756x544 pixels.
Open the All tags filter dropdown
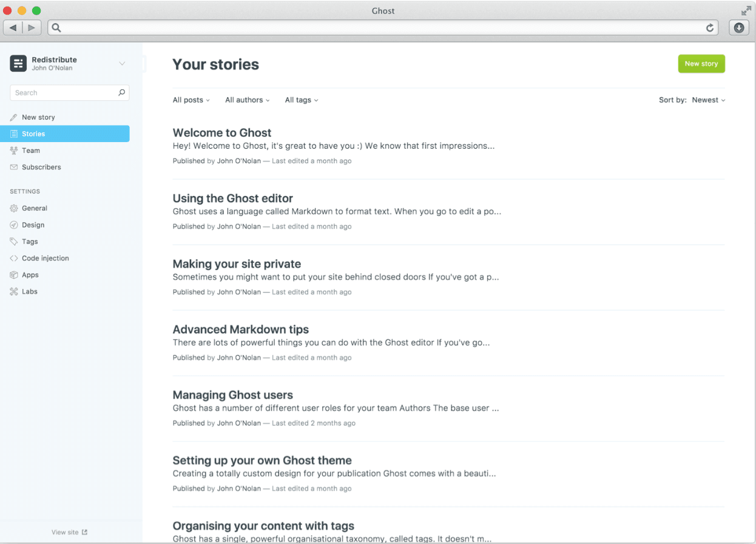301,100
